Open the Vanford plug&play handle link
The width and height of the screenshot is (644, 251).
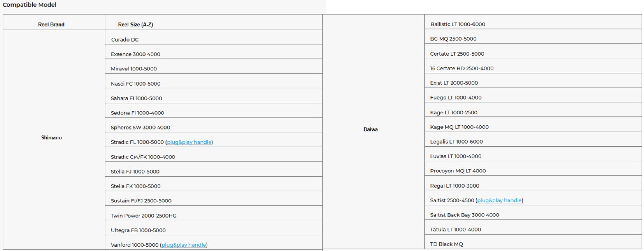tap(184, 245)
